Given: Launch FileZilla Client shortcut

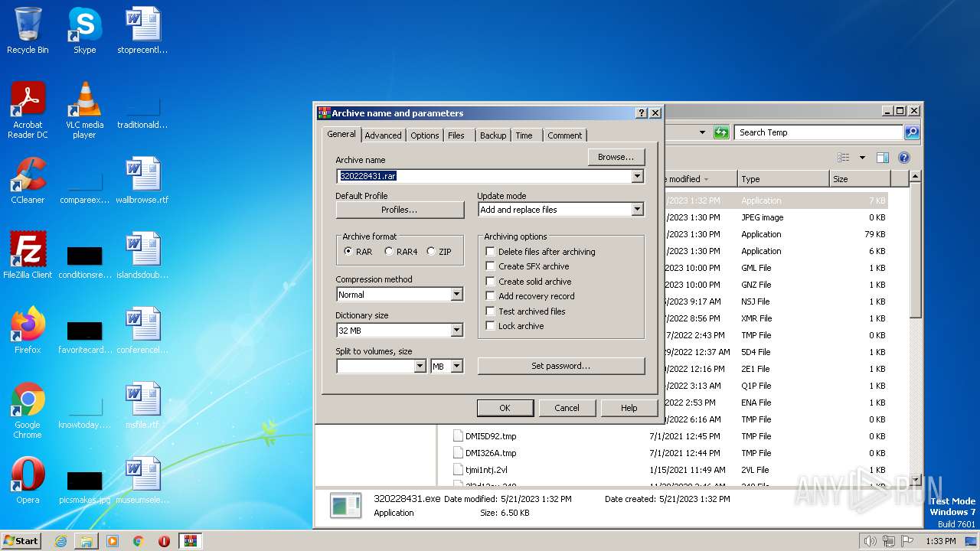Looking at the screenshot, I should click(28, 256).
